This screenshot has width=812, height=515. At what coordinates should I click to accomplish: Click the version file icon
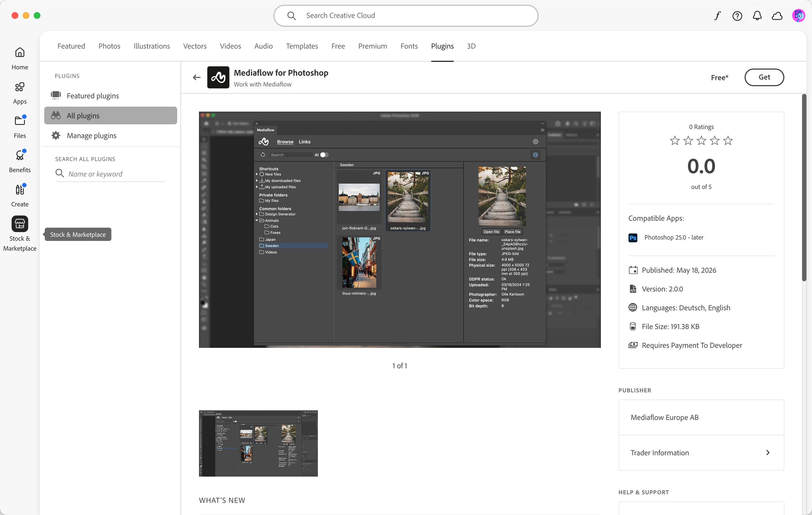coord(633,289)
